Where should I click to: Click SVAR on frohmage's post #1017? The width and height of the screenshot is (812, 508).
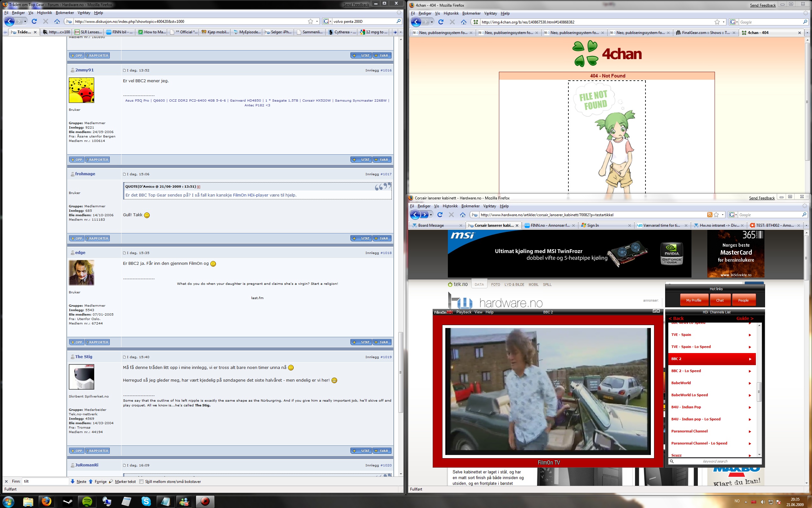(382, 238)
